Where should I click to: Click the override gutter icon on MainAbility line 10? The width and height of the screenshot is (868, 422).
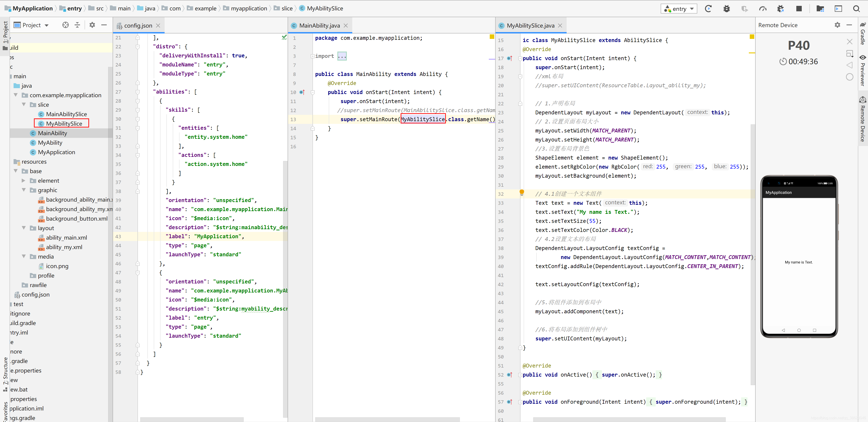coord(302,92)
